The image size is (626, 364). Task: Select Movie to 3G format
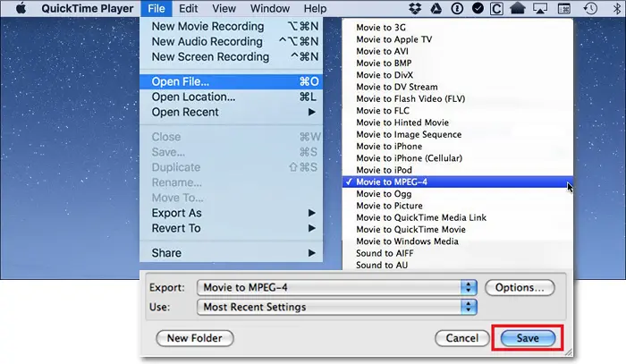click(x=458, y=28)
